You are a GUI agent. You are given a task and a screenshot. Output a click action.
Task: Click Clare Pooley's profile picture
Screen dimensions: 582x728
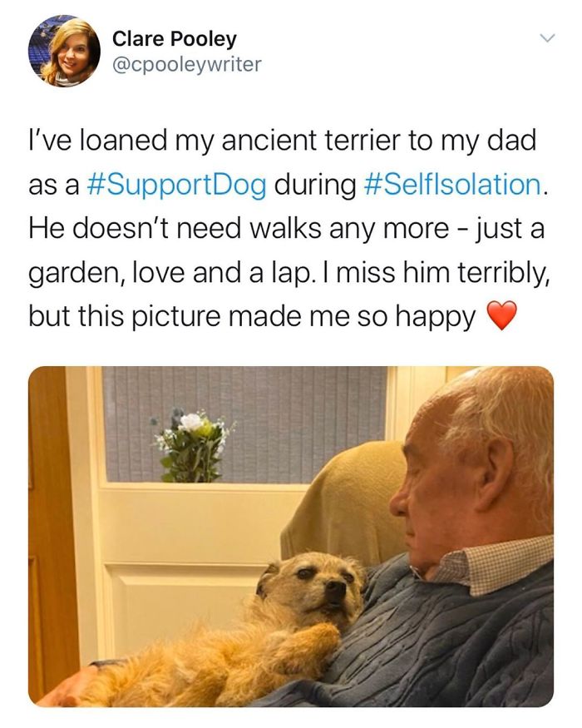click(x=63, y=51)
